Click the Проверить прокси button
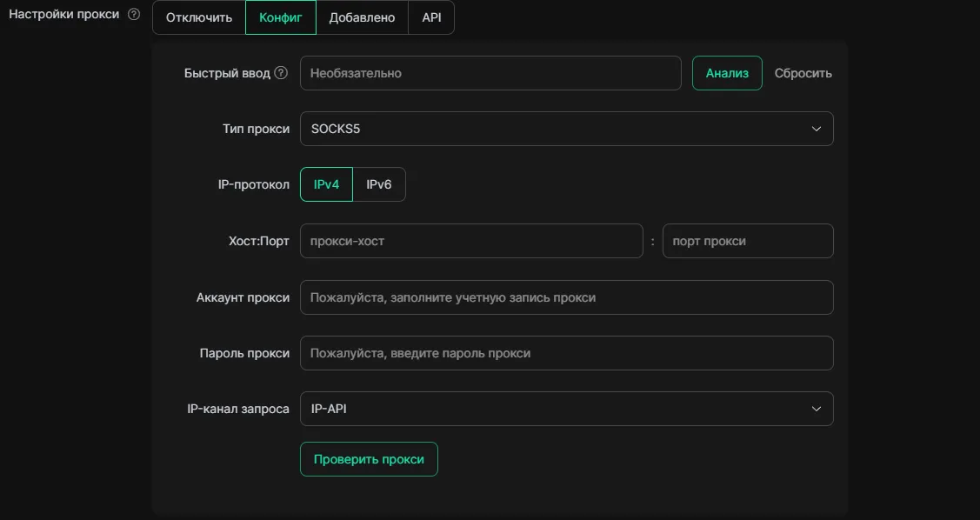Screen dimensions: 980x520 point(369,459)
